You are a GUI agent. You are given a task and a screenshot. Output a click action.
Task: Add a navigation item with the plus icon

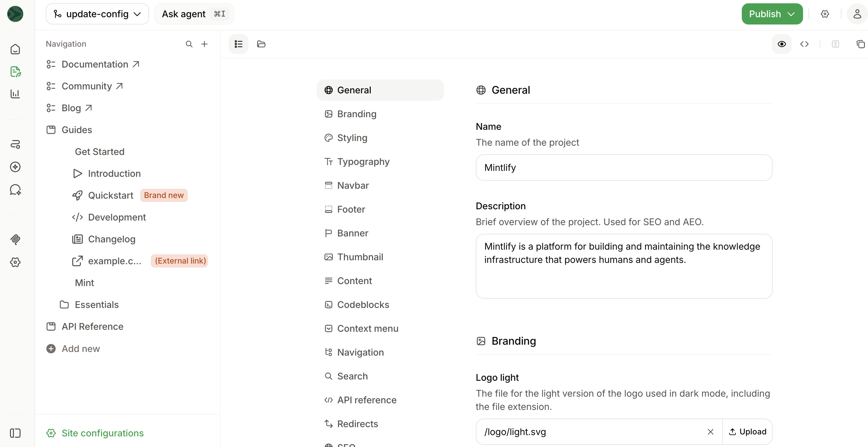tap(204, 44)
